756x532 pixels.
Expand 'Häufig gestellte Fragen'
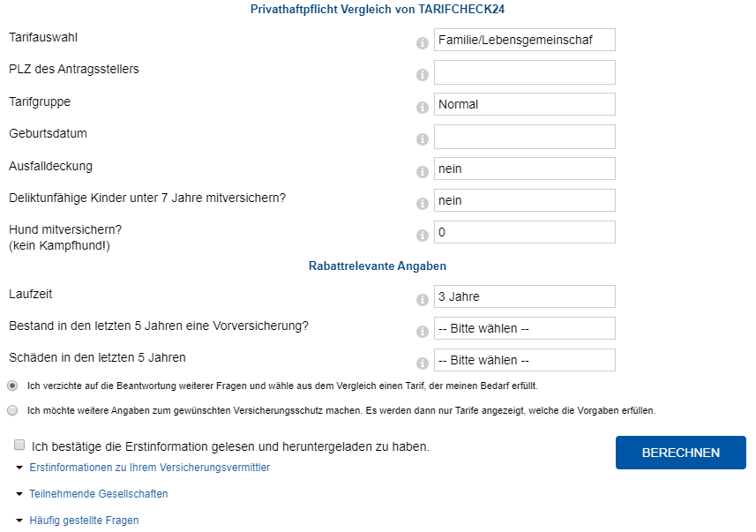click(x=84, y=521)
